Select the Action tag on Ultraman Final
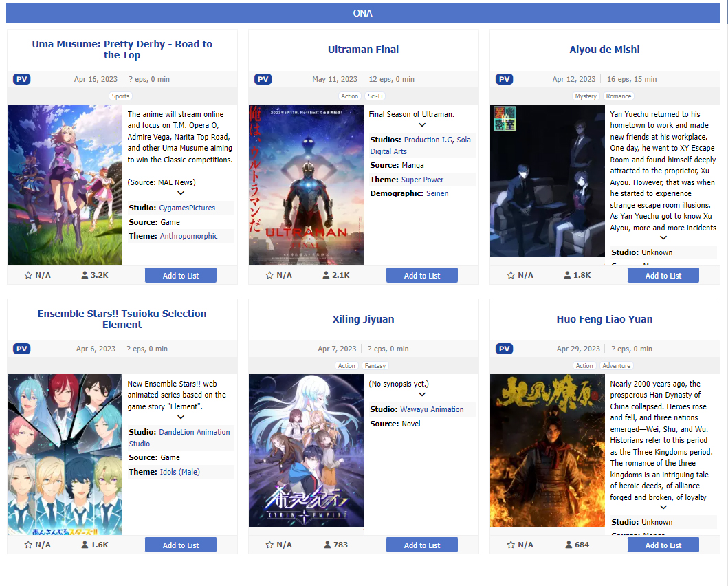 (x=350, y=96)
